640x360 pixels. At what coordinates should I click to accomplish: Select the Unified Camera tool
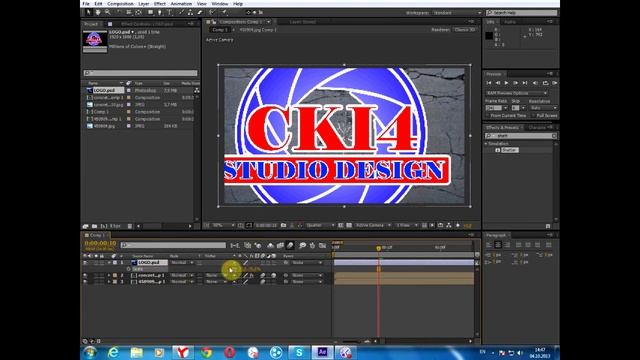click(129, 13)
